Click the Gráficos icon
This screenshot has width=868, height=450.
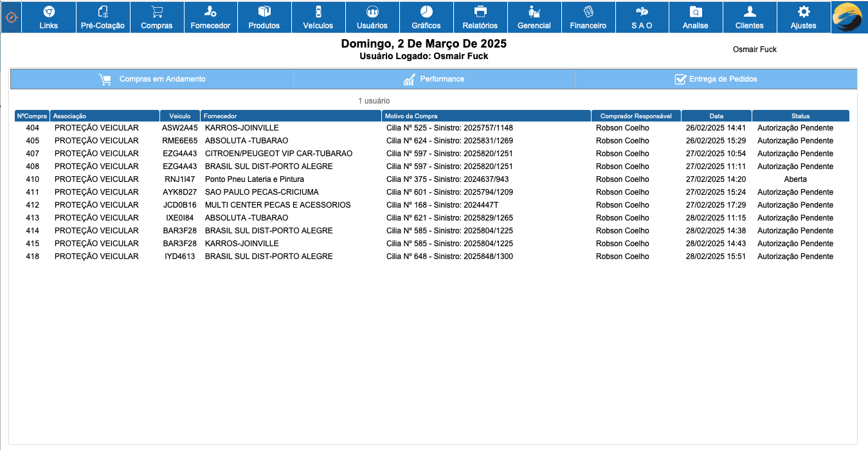pyautogui.click(x=426, y=17)
